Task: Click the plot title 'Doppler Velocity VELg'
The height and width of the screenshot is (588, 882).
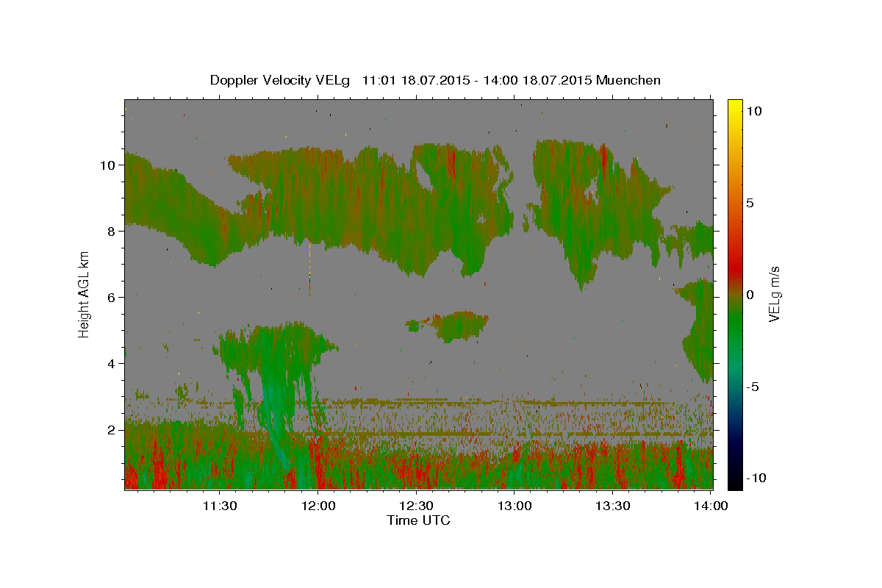Action: pyautogui.click(x=281, y=80)
